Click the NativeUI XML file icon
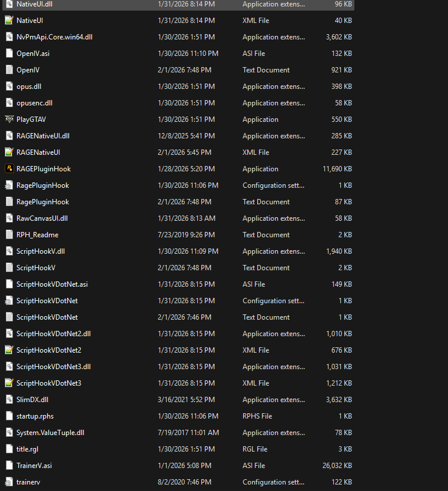Image resolution: width=448 pixels, height=491 pixels. click(x=9, y=21)
